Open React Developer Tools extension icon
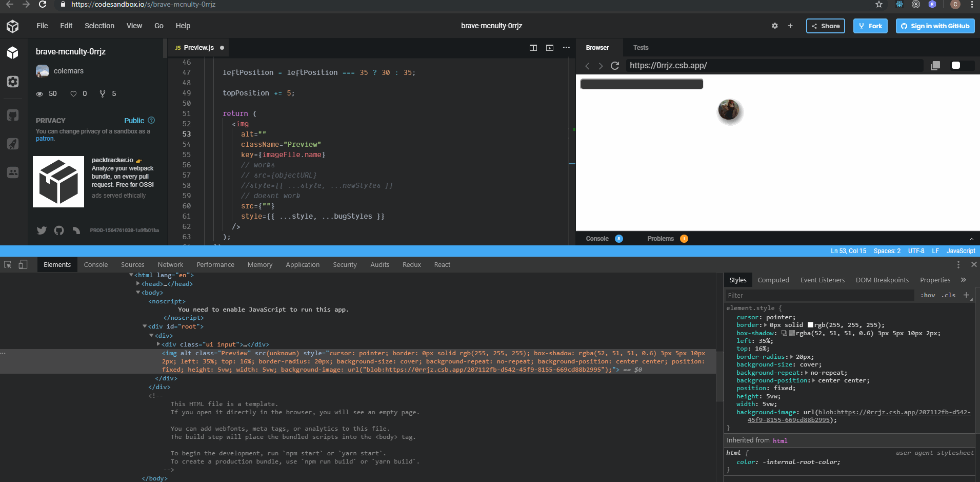This screenshot has width=980, height=482. tap(899, 5)
